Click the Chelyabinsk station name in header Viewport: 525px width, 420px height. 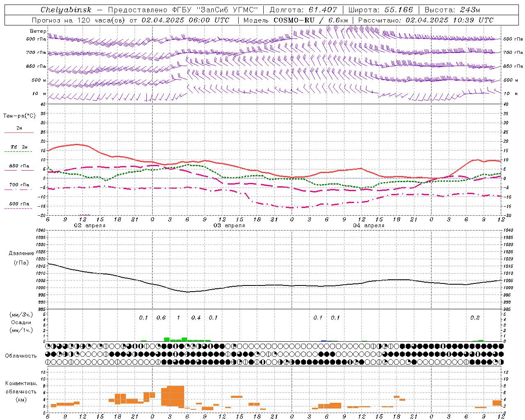coord(66,10)
